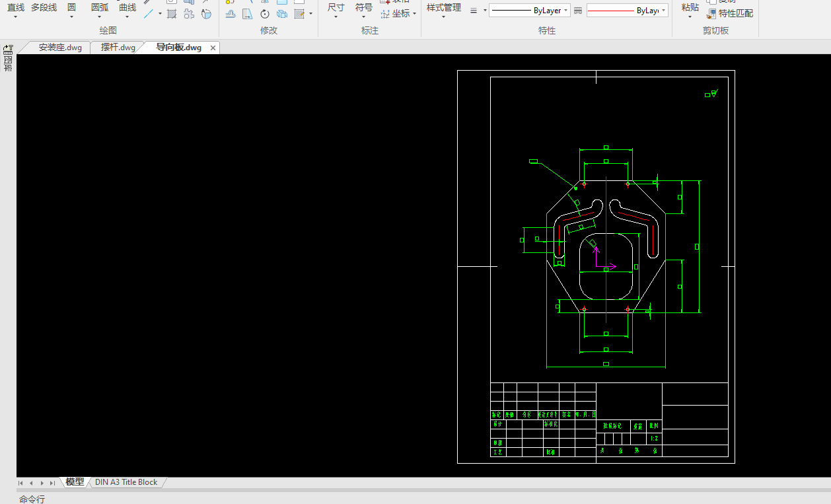Open the DIN A3 Title Block layout
831x504 pixels.
point(126,482)
